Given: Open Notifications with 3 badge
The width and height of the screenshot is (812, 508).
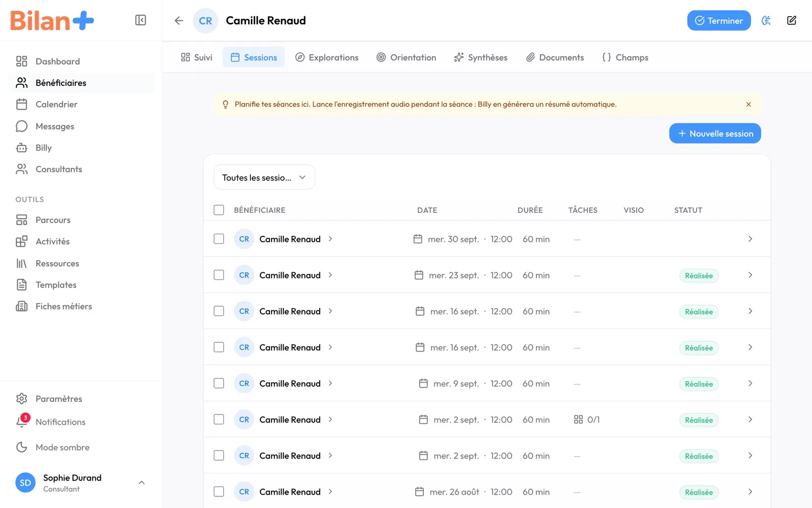Looking at the screenshot, I should point(81,422).
